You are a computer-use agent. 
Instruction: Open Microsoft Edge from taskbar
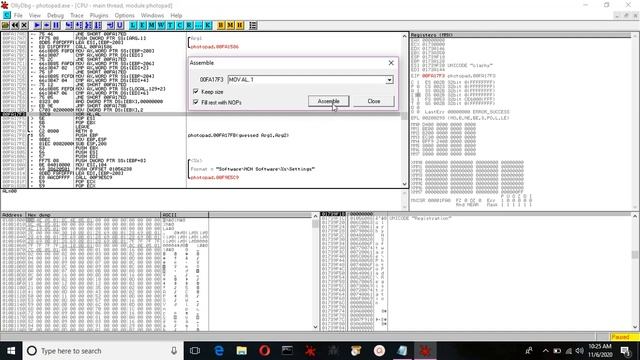point(219,351)
